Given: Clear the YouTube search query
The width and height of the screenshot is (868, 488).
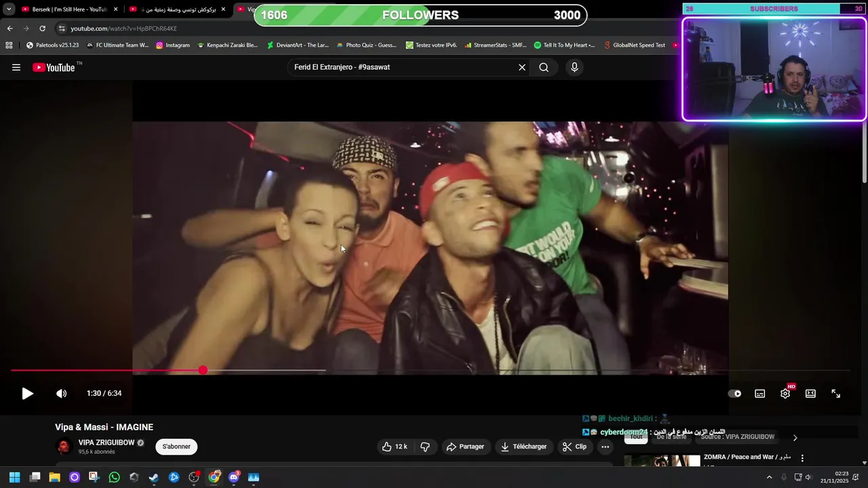Looking at the screenshot, I should (522, 67).
